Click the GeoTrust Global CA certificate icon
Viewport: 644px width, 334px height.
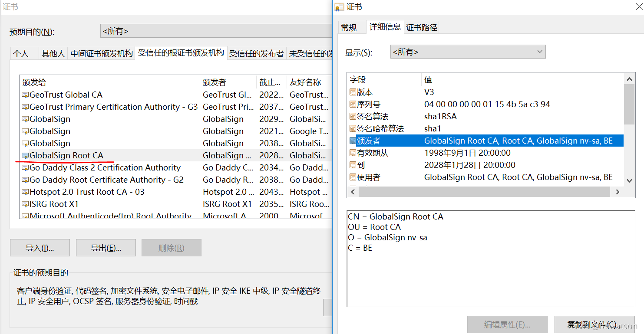25,95
